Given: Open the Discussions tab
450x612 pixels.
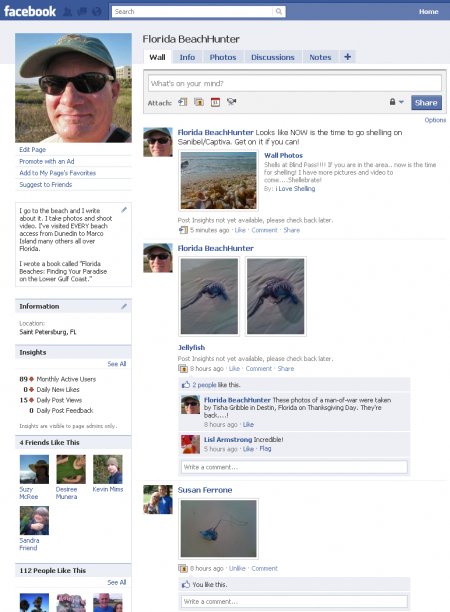Looking at the screenshot, I should tap(273, 57).
